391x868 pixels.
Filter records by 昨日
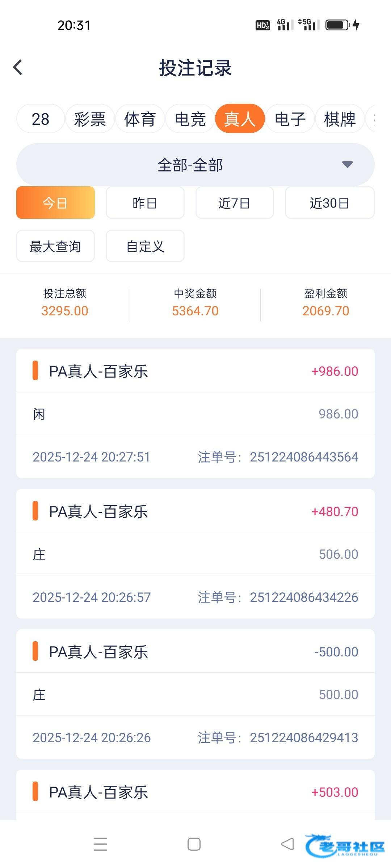145,203
